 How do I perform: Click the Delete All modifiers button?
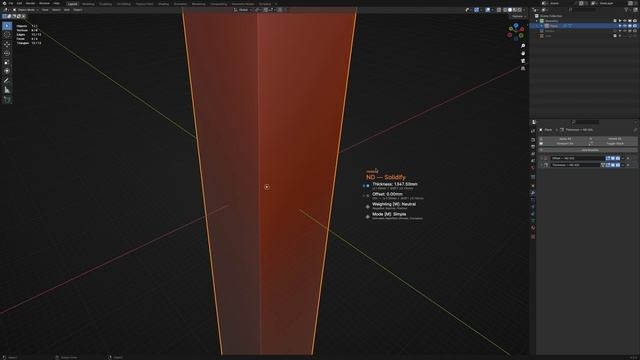[x=613, y=139]
